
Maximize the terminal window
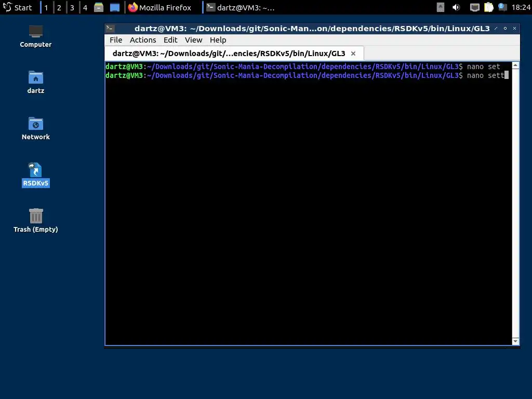505,29
